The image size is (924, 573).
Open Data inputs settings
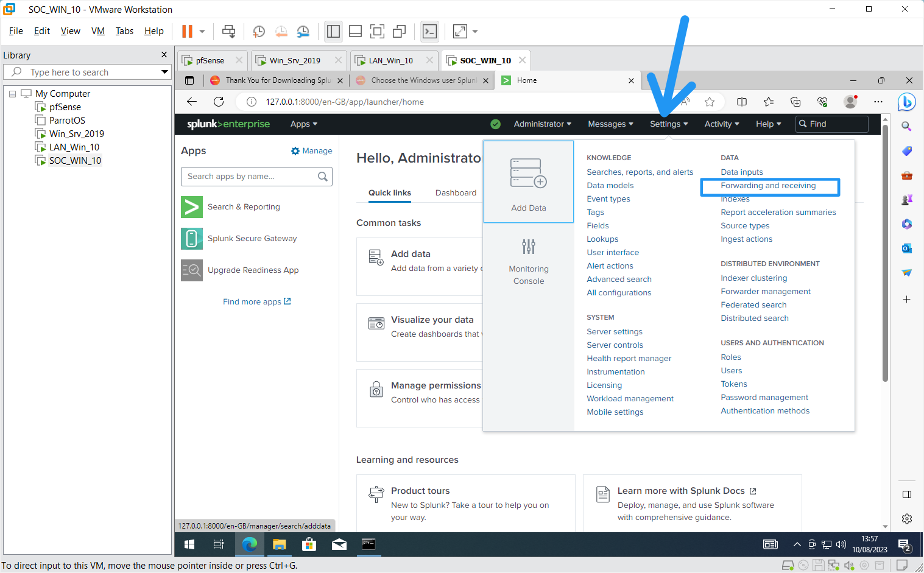point(741,172)
